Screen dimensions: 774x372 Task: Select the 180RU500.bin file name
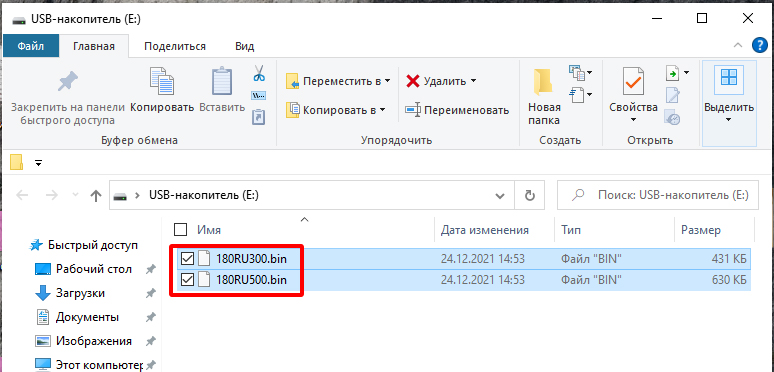coord(251,280)
